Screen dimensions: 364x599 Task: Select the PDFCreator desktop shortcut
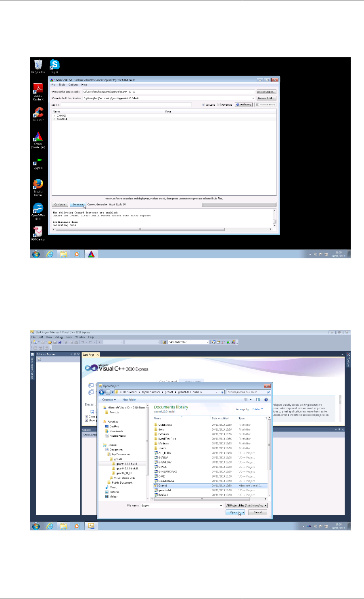coord(38,234)
